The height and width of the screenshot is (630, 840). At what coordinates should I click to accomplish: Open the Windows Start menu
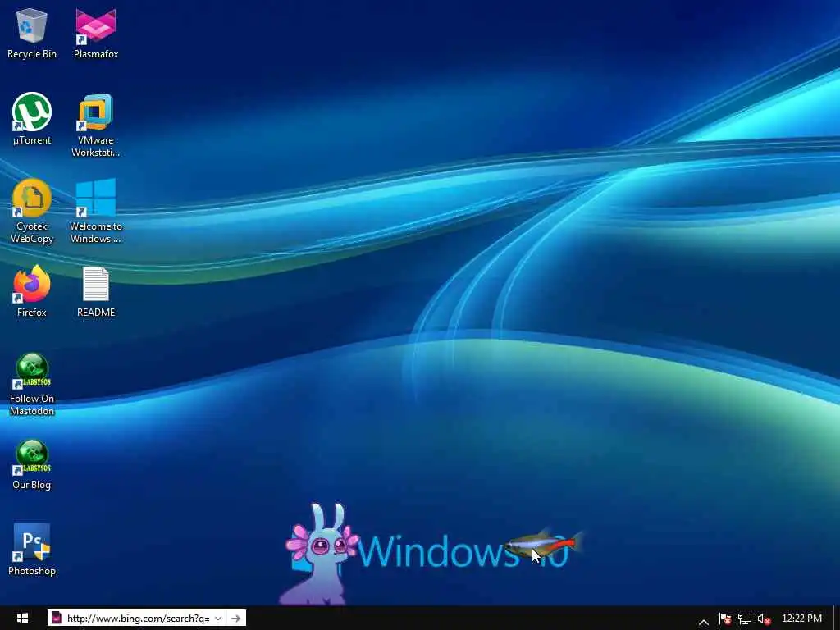tap(22, 619)
